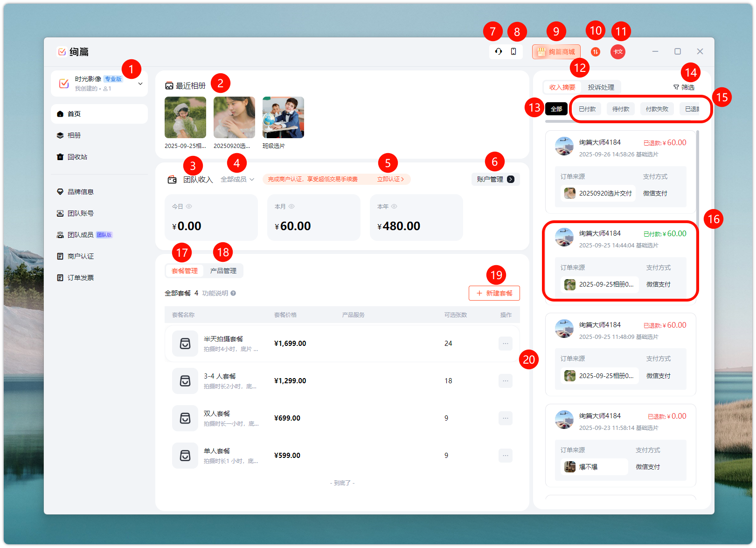Click the 功能说明 help question icon
This screenshot has width=756, height=548.
click(233, 293)
